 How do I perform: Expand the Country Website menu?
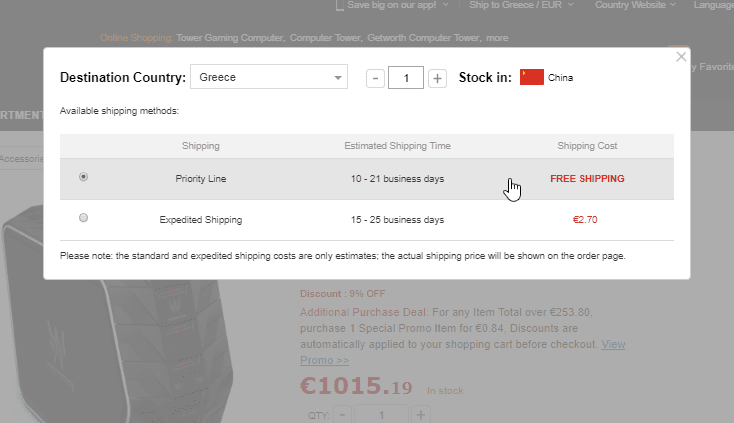(x=634, y=5)
